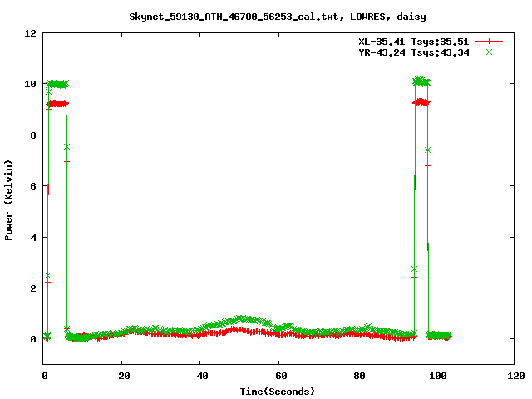Viewport: 532px width, 399px height.
Task: Click the 40 tick label on x-axis
Action: (x=200, y=376)
